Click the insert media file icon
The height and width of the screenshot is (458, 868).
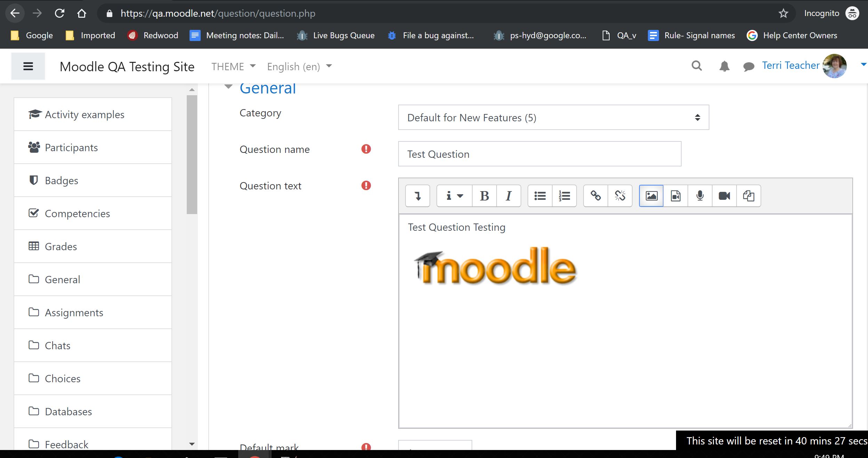676,196
